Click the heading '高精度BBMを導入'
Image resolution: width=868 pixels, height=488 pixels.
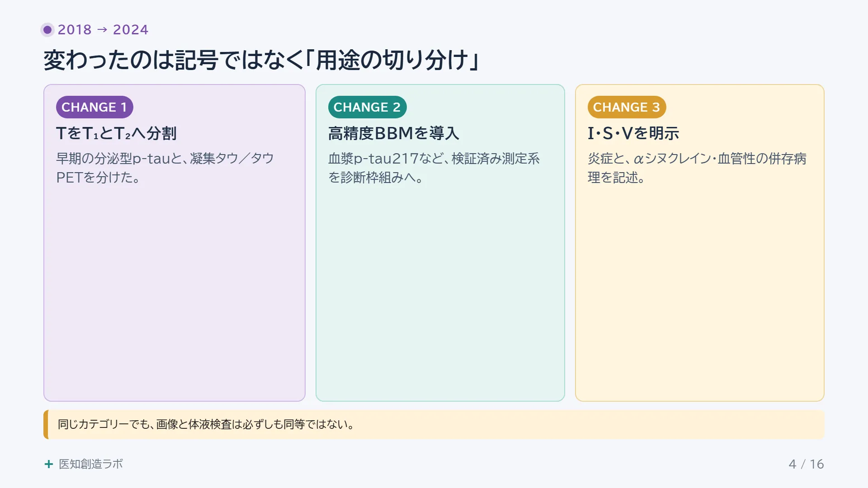pos(394,133)
